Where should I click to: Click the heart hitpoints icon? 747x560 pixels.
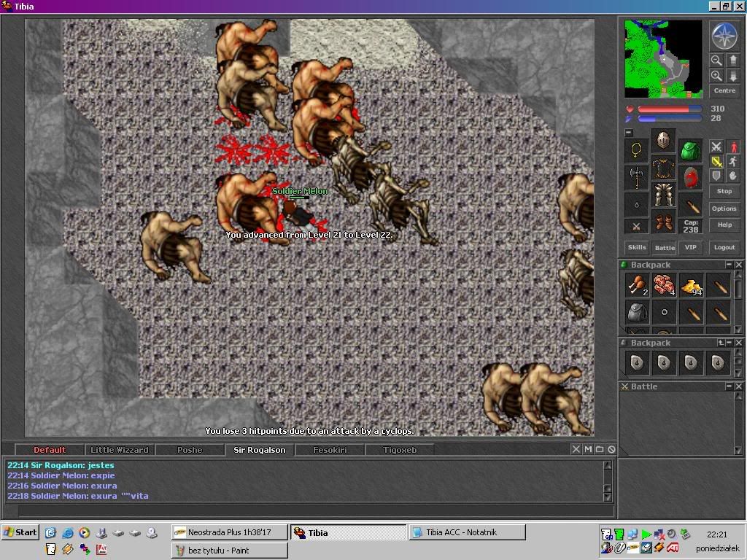(x=630, y=109)
